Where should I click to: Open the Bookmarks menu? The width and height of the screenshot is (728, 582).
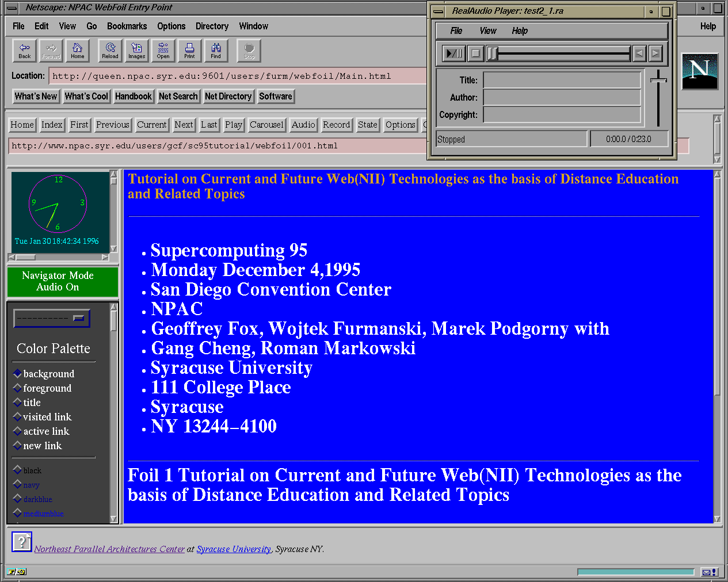[x=127, y=26]
